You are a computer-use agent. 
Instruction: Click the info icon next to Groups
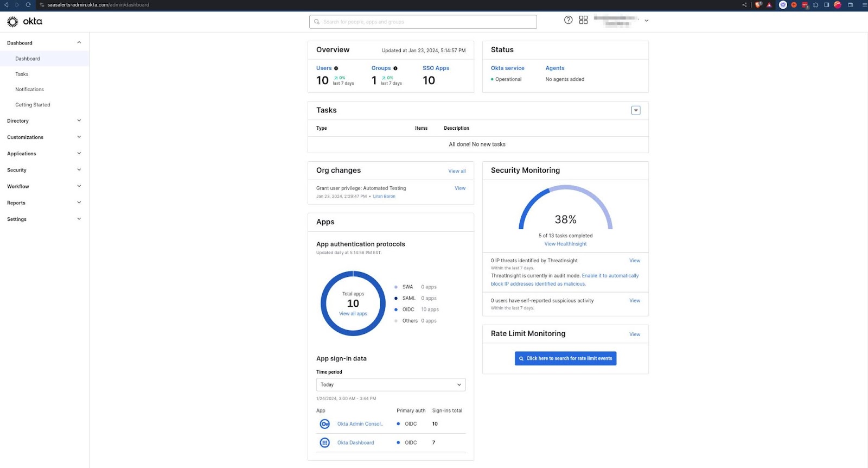pos(395,68)
